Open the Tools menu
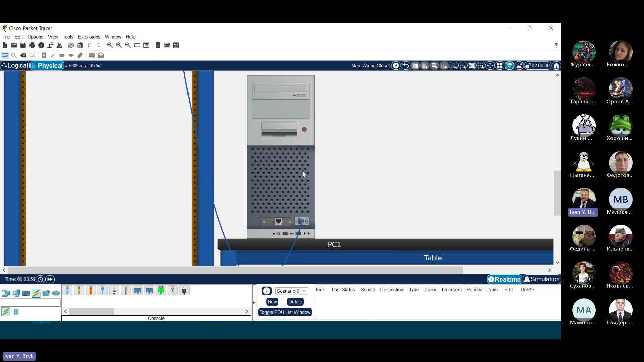This screenshot has height=362, width=644. [x=68, y=37]
